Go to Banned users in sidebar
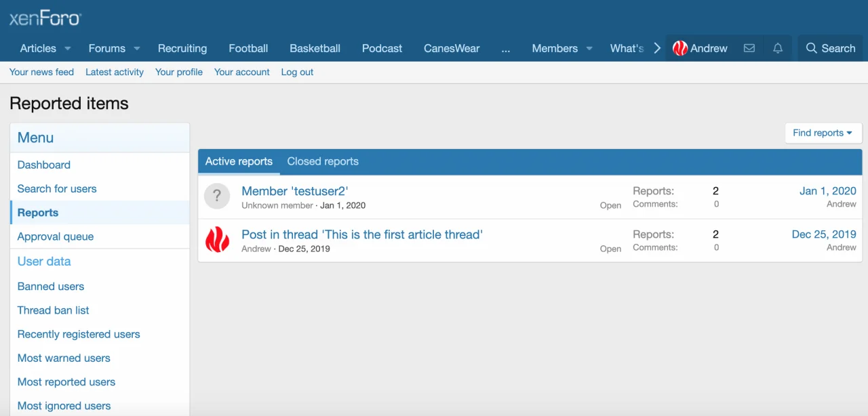 [x=51, y=287]
